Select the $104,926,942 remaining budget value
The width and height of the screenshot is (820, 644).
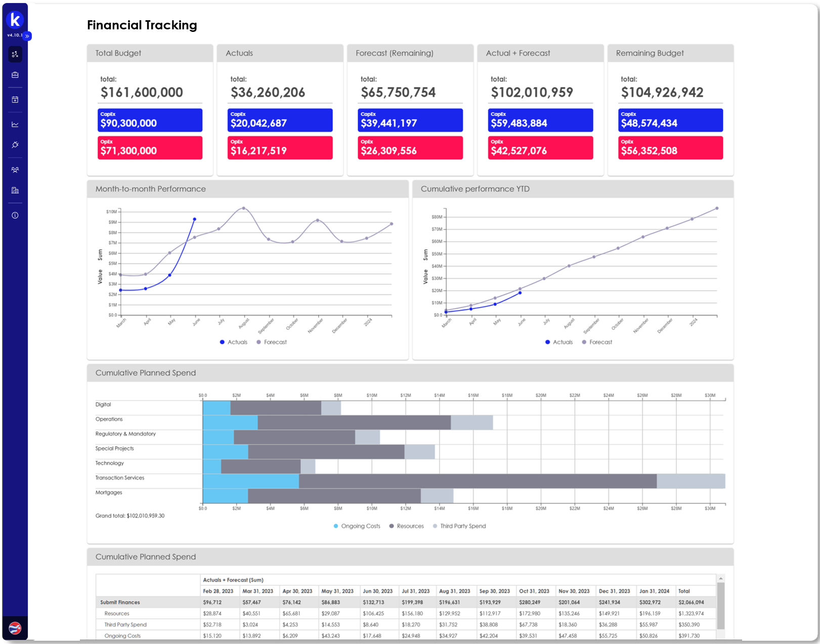662,92
